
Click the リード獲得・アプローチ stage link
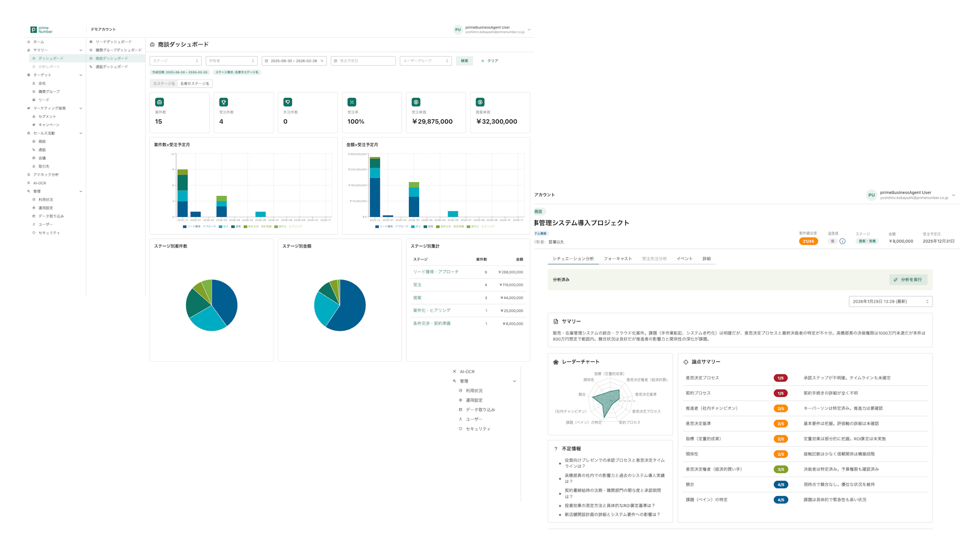click(435, 272)
